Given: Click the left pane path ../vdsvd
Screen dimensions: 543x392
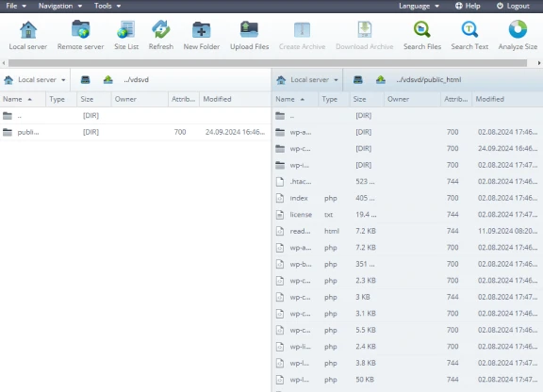Looking at the screenshot, I should point(136,80).
